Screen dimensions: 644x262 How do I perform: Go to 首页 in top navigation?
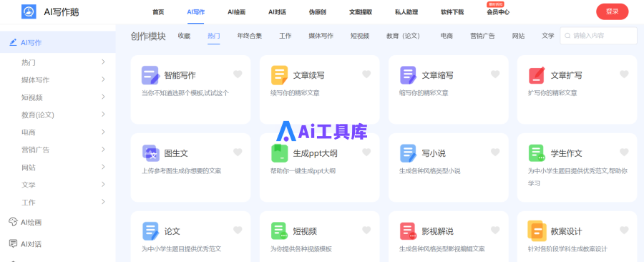click(x=158, y=12)
